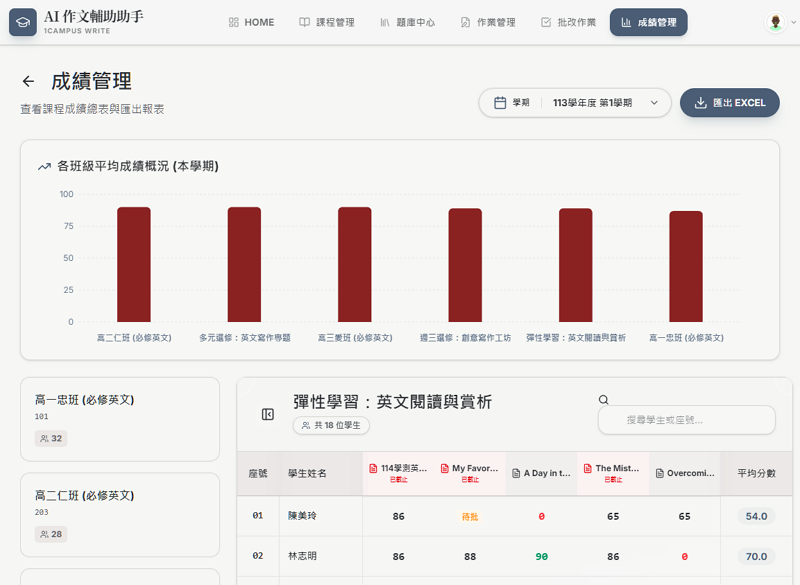The image size is (800, 585).
Task: Focus the 搜尋學生或座號 search field
Action: click(687, 420)
